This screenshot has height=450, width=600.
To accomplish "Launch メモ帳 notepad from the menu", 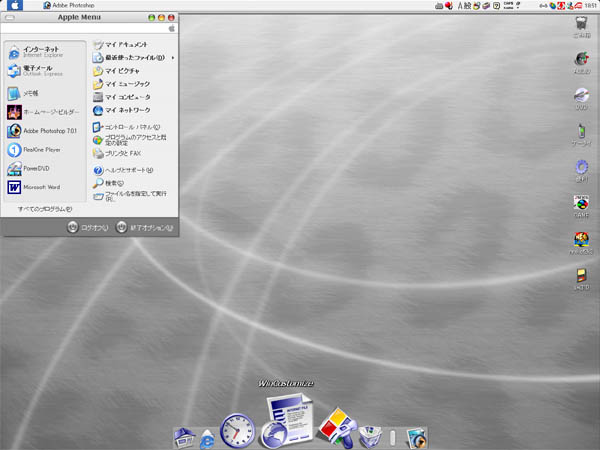I will [x=23, y=93].
